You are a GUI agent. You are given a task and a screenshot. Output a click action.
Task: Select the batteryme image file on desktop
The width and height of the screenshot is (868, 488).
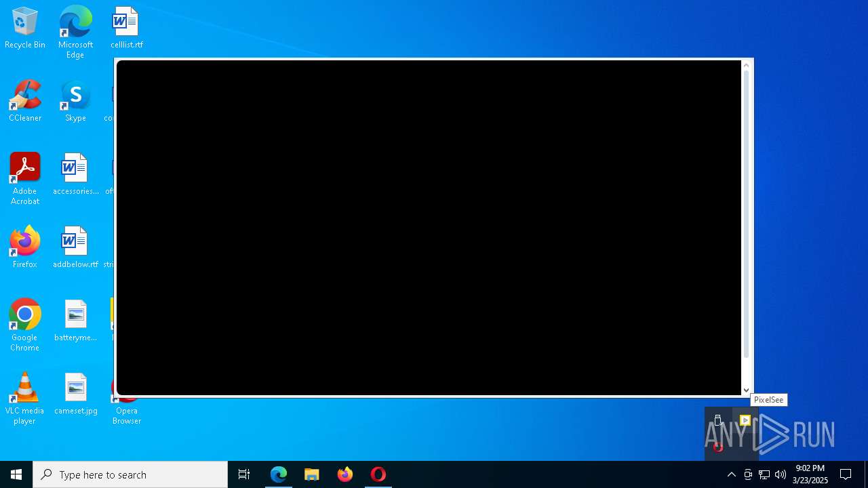(x=75, y=321)
